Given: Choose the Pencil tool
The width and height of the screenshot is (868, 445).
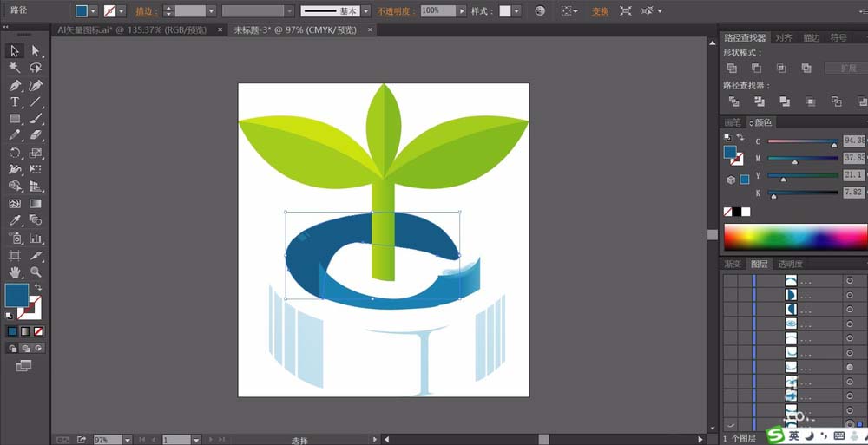Looking at the screenshot, I should (15, 135).
